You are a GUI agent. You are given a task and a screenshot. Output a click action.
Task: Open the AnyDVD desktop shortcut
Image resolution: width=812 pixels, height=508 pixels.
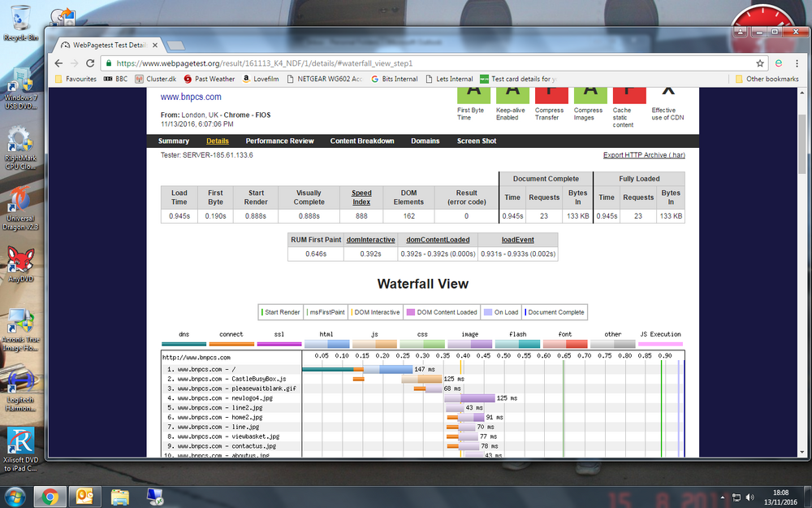click(x=21, y=264)
